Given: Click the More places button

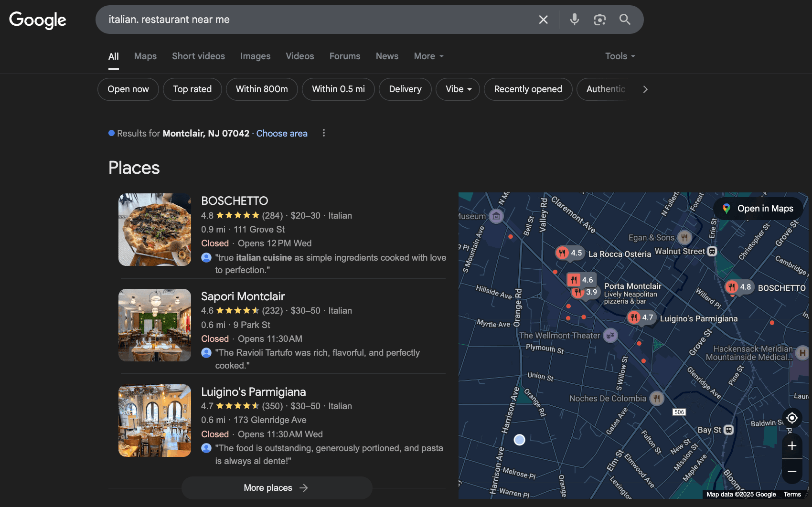Looking at the screenshot, I should click(277, 487).
